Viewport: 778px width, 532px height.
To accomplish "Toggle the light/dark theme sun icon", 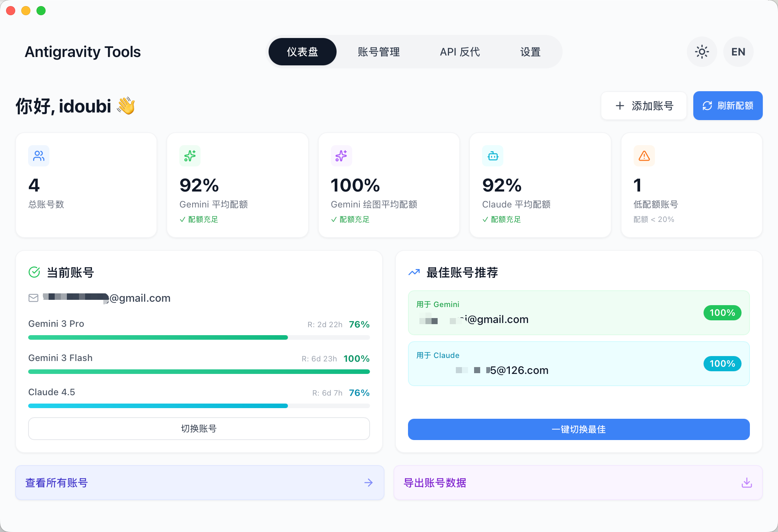I will pos(702,52).
